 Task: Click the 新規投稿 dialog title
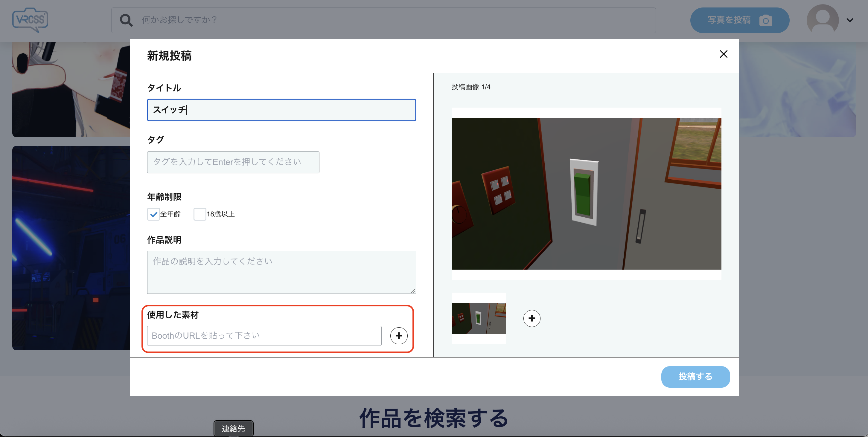tap(169, 56)
